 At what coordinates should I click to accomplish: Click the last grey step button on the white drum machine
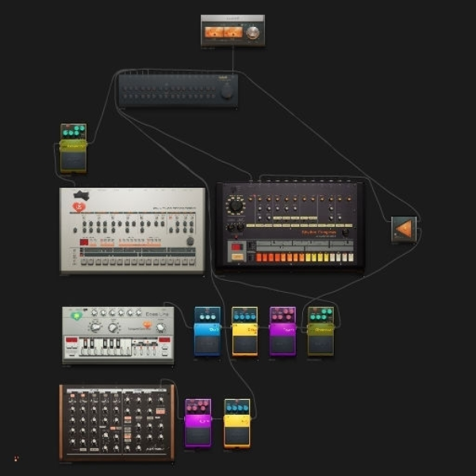click(192, 262)
